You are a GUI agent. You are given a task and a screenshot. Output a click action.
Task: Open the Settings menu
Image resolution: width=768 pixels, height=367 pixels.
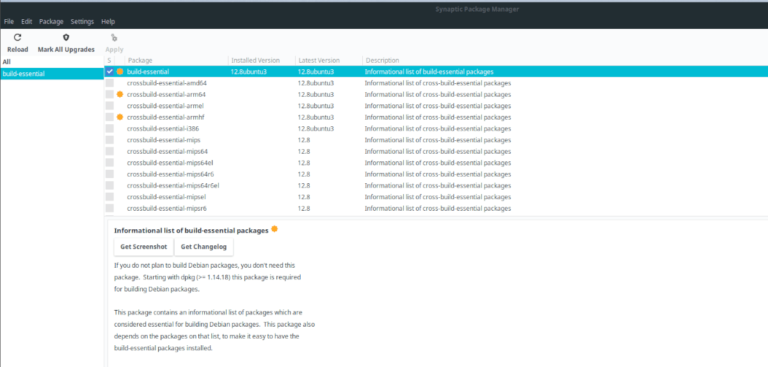click(82, 22)
